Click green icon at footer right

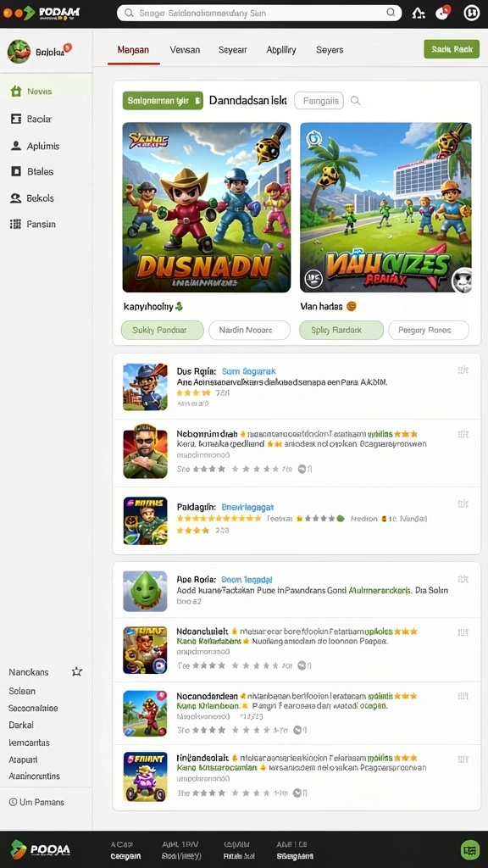point(469,849)
